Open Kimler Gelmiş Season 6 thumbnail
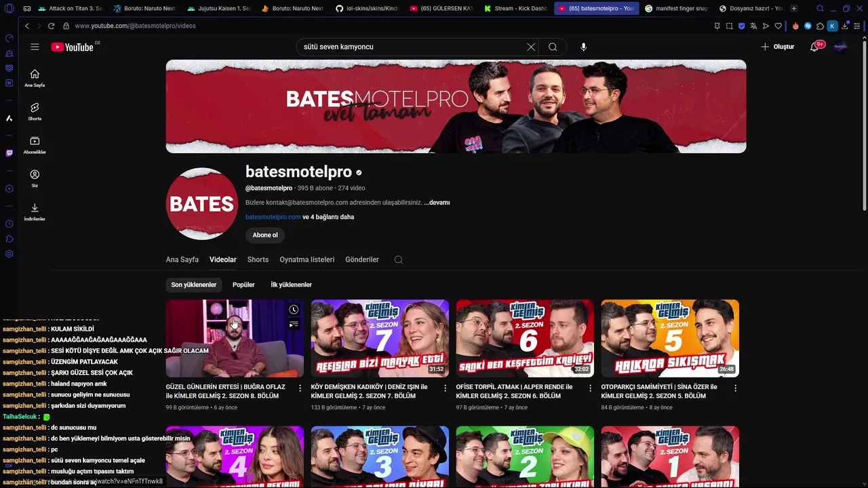 (525, 338)
